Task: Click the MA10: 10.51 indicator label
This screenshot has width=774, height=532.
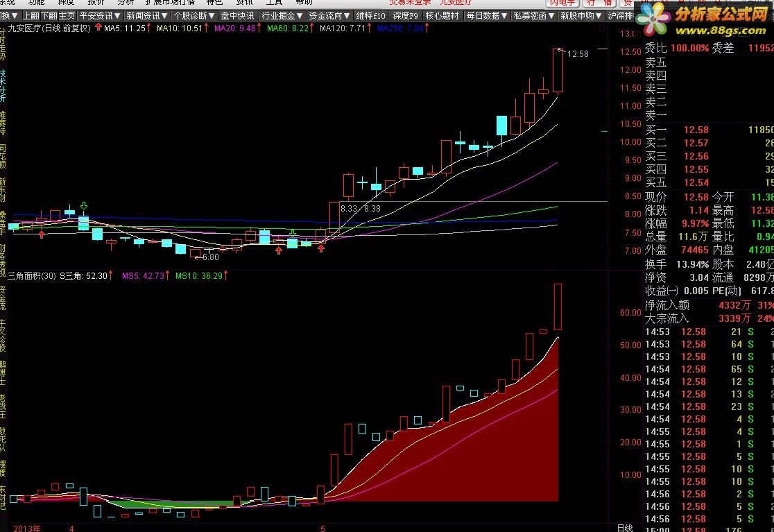Action: click(180, 28)
